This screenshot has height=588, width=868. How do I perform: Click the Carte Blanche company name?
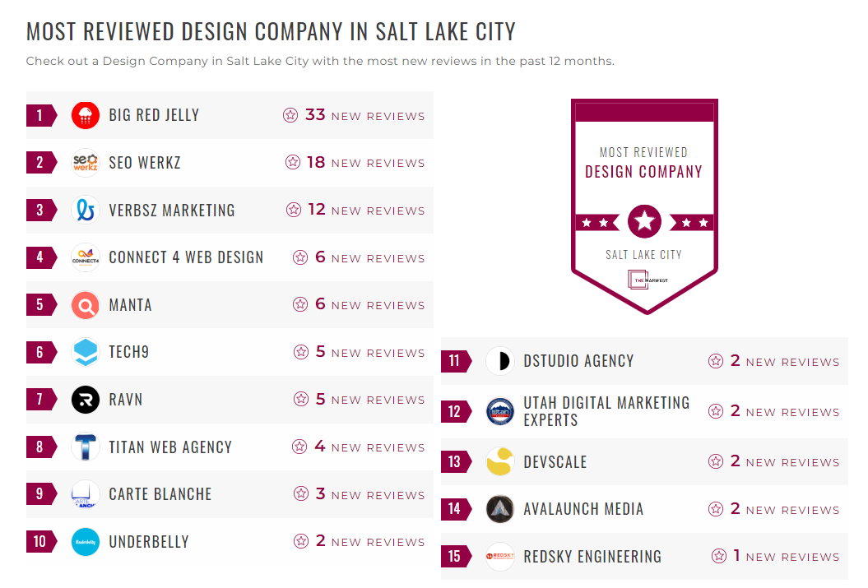pyautogui.click(x=160, y=494)
